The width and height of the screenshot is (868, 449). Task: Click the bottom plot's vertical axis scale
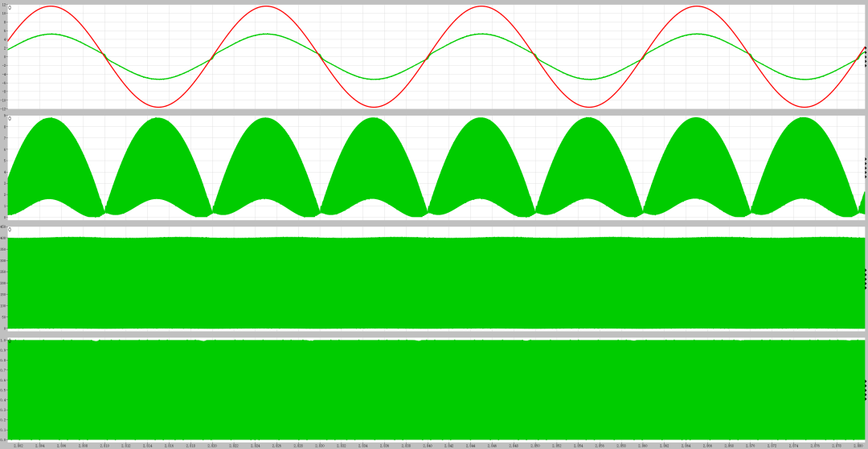3,390
